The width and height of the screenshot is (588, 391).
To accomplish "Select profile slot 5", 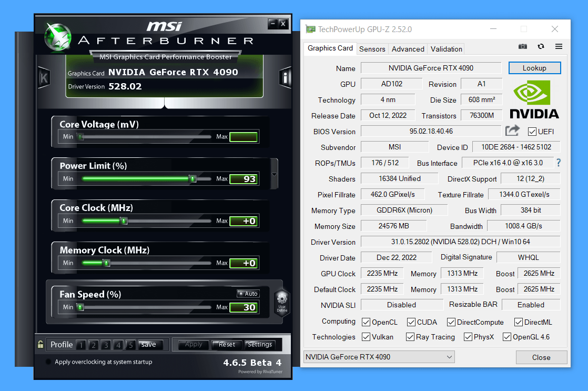I will tap(130, 345).
